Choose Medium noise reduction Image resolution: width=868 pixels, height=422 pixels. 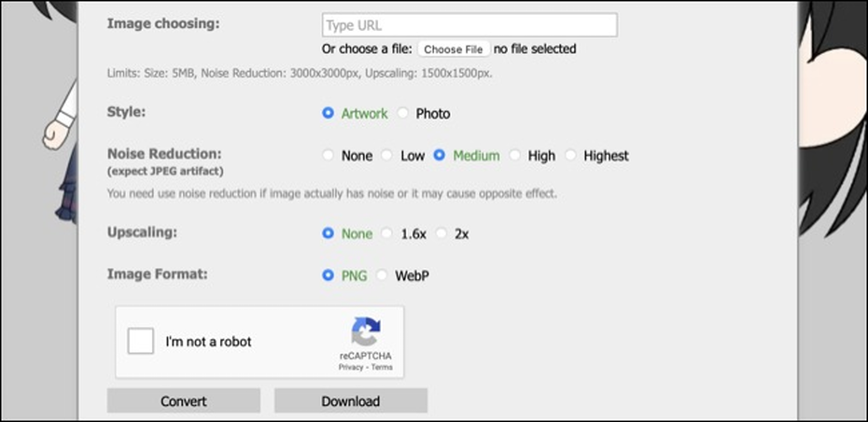(x=440, y=156)
